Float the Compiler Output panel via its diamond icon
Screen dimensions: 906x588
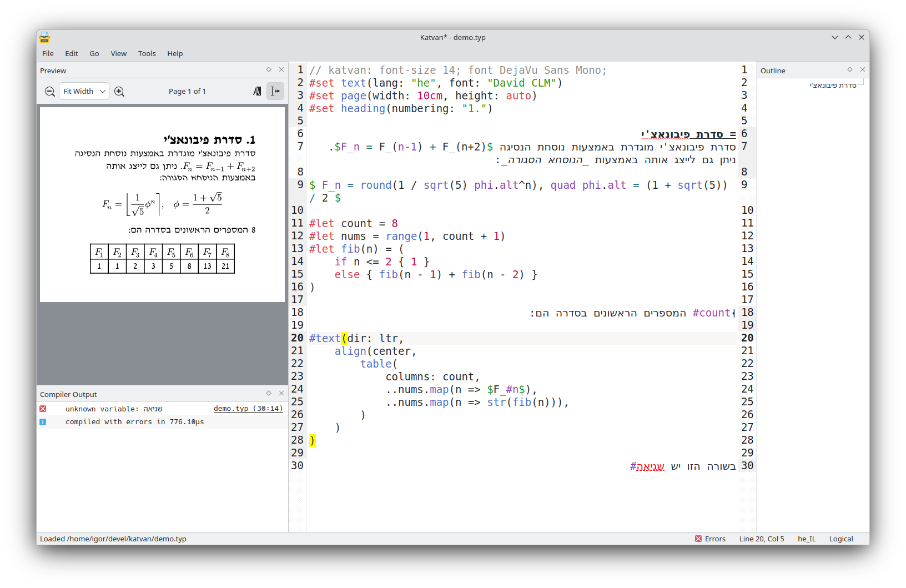click(268, 394)
